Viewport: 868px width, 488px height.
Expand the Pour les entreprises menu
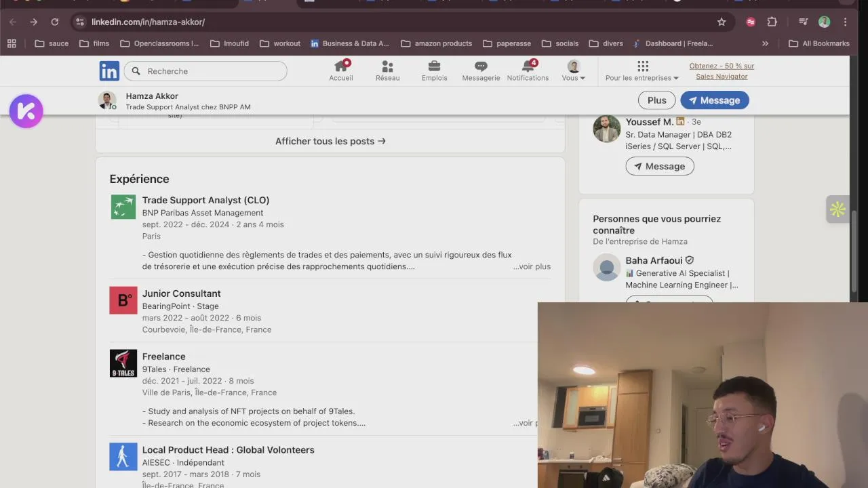click(x=642, y=70)
